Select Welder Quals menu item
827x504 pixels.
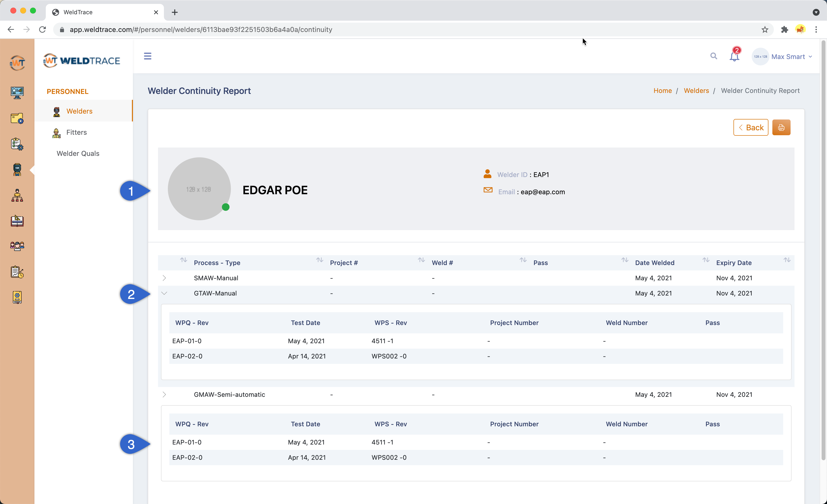click(x=78, y=153)
